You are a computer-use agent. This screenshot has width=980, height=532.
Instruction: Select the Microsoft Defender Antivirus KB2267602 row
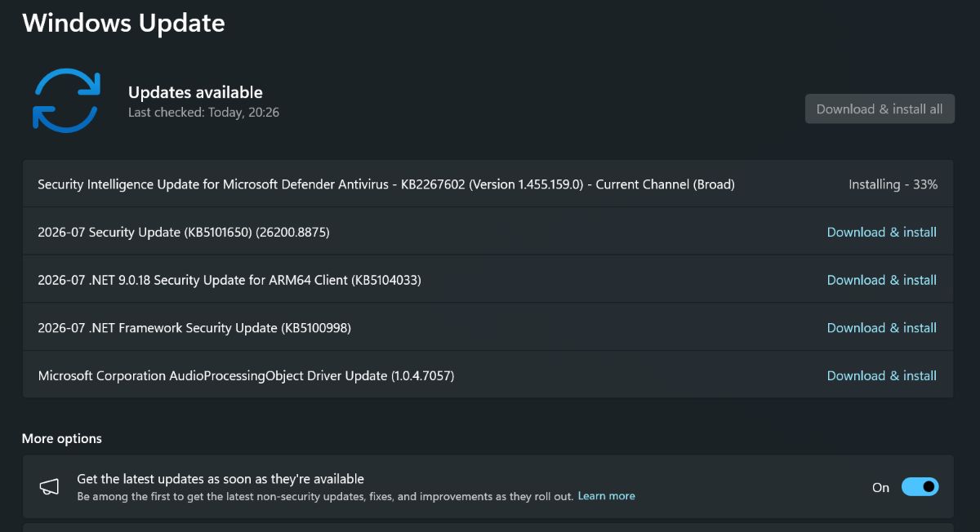click(x=488, y=184)
